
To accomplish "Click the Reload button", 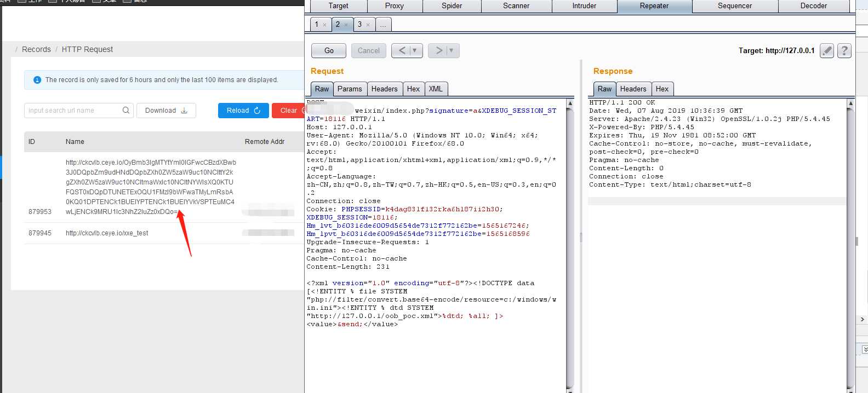I will (243, 110).
